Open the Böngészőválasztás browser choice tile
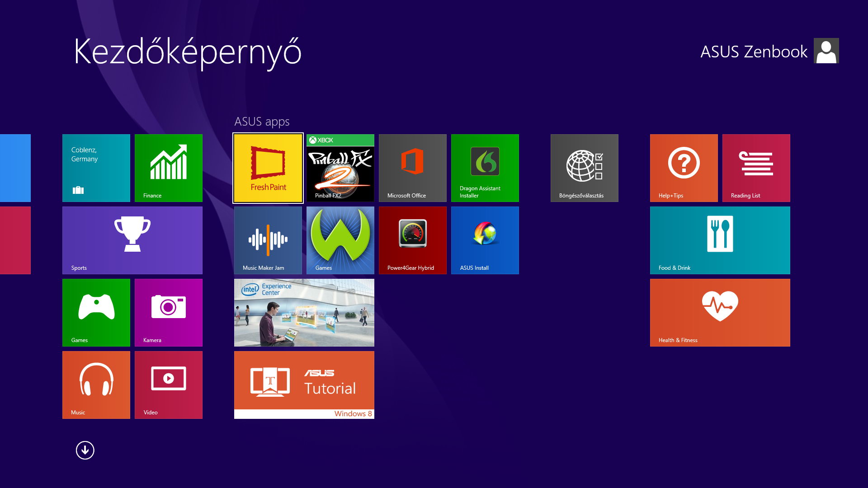 (584, 168)
